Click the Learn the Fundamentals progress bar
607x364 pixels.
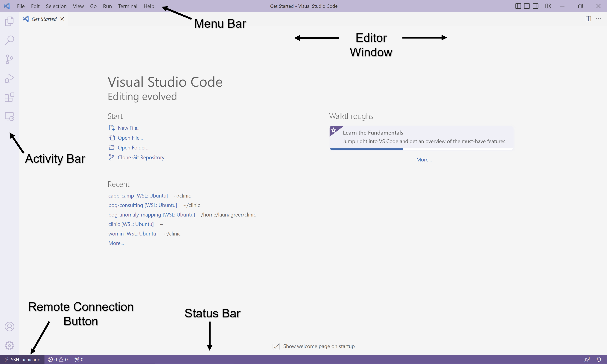(x=421, y=149)
